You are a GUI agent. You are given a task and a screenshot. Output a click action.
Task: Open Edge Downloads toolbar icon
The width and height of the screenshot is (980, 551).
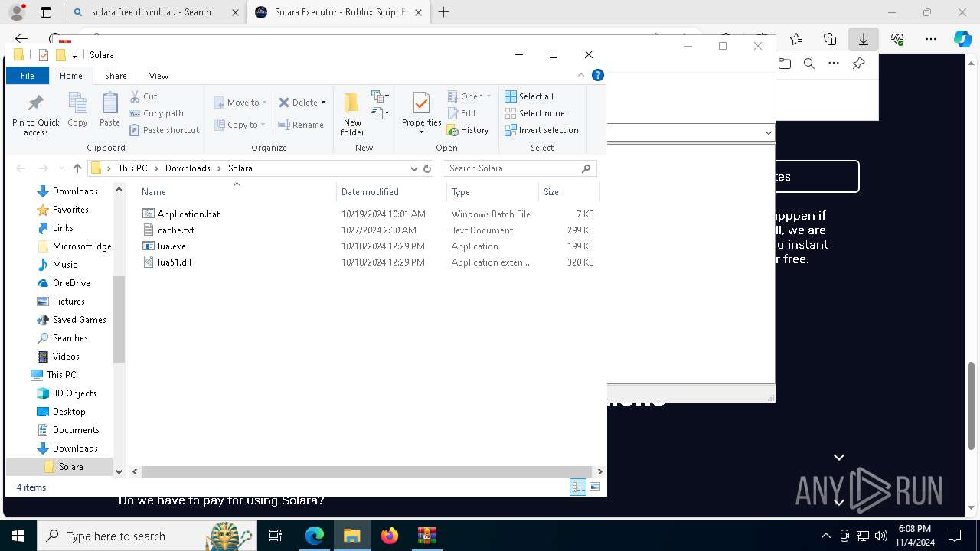pos(864,39)
